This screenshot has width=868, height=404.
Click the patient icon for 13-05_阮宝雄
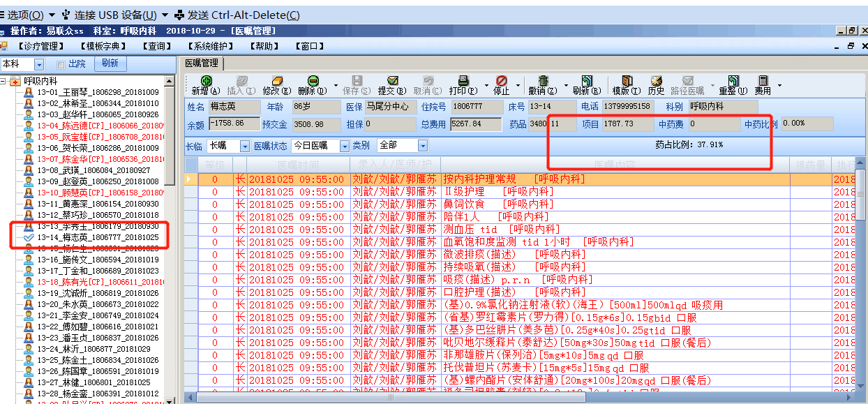29,137
